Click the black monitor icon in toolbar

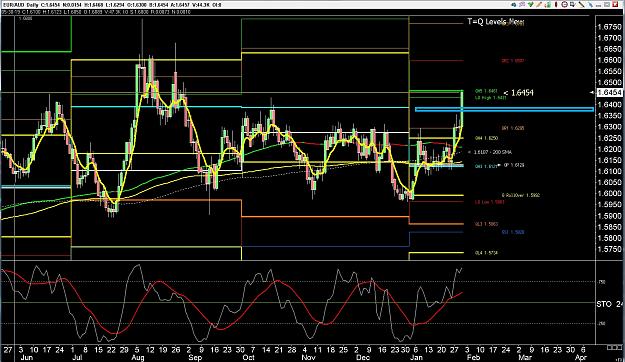click(x=572, y=4)
